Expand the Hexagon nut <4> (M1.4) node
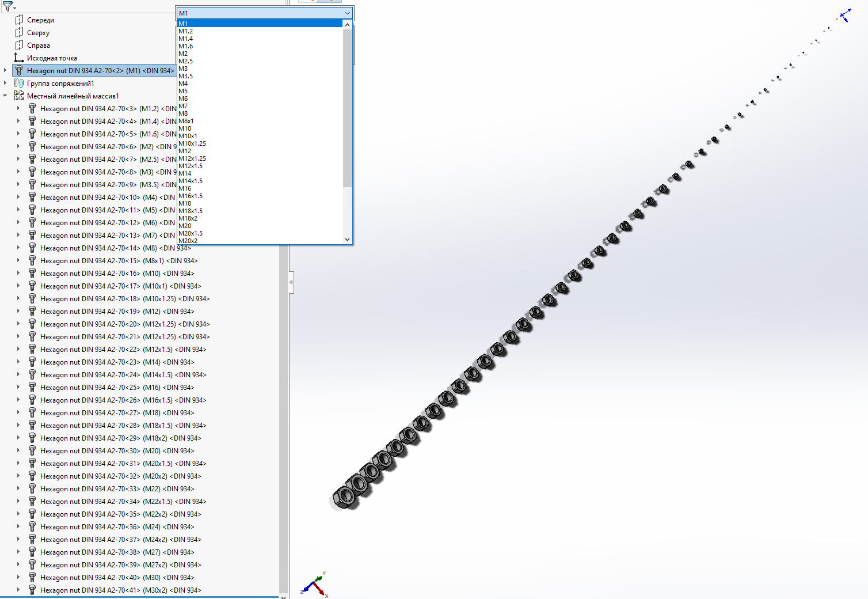 coord(18,121)
